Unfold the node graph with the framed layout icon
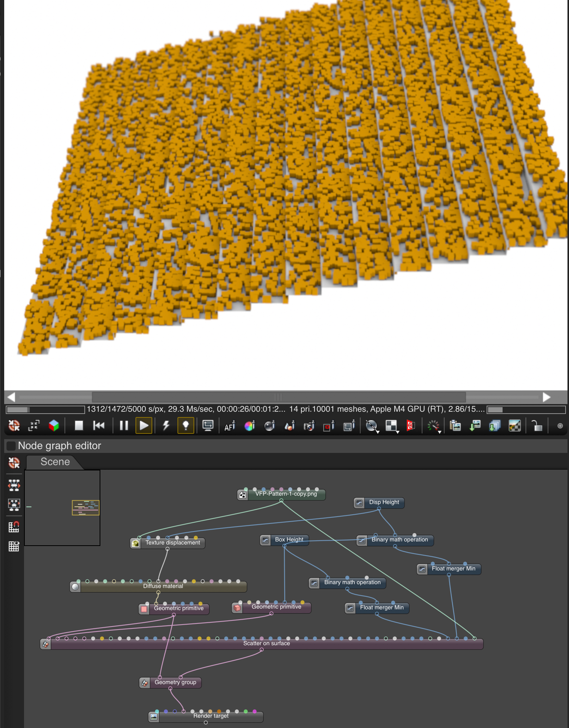Image resolution: width=569 pixels, height=728 pixels. click(x=14, y=505)
